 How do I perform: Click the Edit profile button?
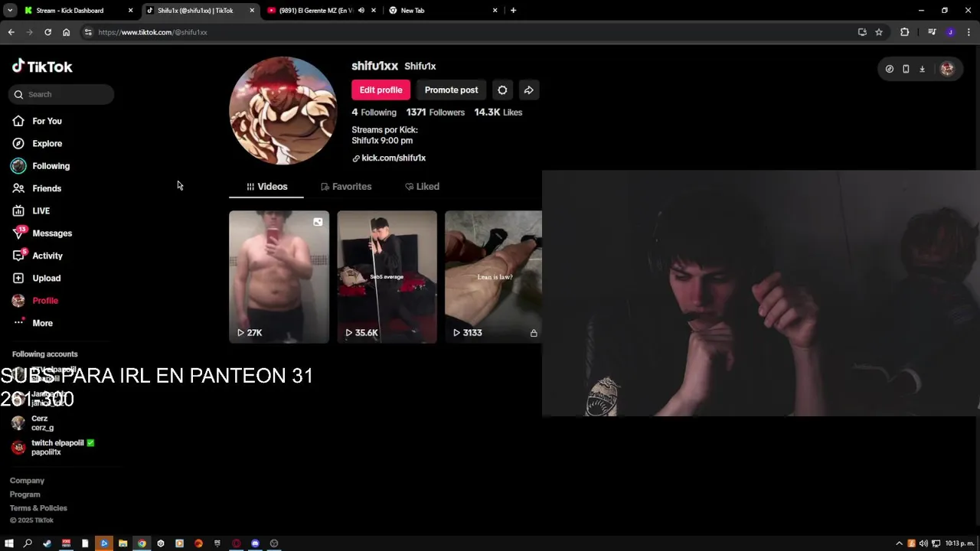(381, 90)
